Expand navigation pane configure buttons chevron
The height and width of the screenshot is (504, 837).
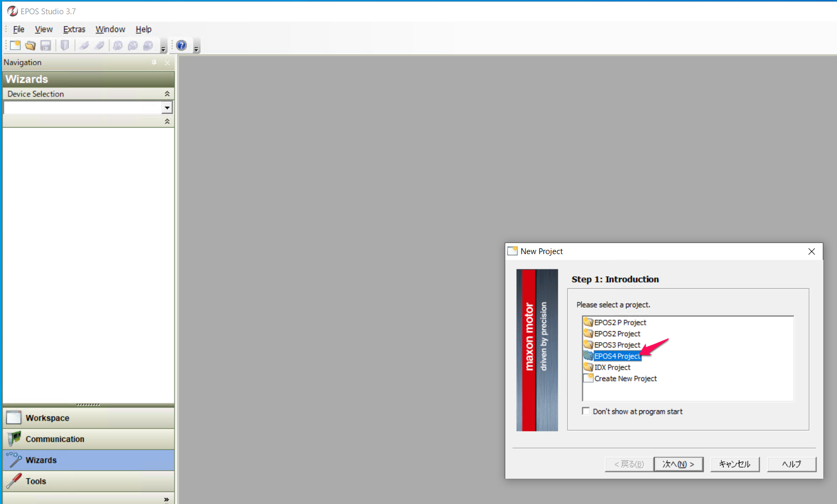click(x=167, y=499)
